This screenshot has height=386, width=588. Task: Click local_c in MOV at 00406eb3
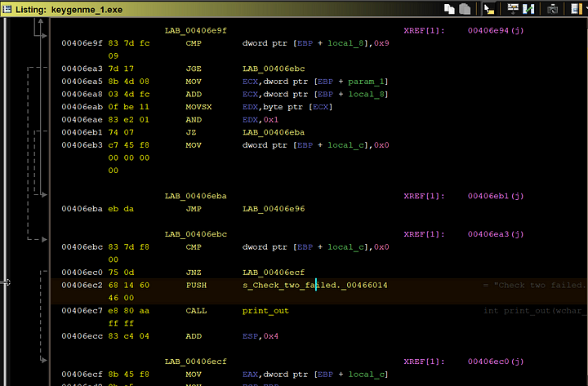pyautogui.click(x=345, y=145)
